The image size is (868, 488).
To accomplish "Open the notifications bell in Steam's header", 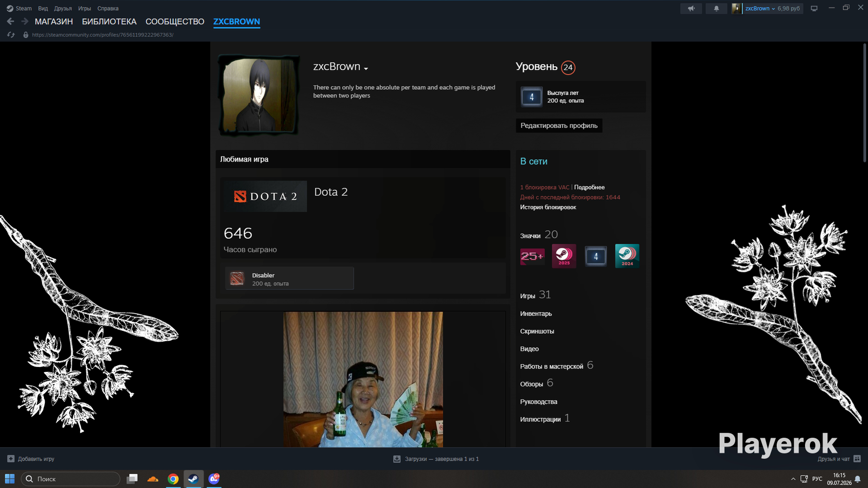I will click(x=716, y=8).
